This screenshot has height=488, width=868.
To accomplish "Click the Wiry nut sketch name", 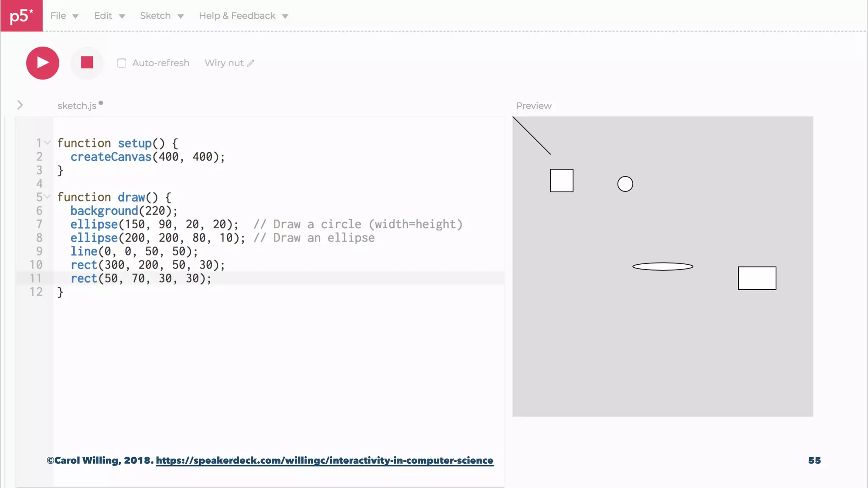I will coord(224,63).
